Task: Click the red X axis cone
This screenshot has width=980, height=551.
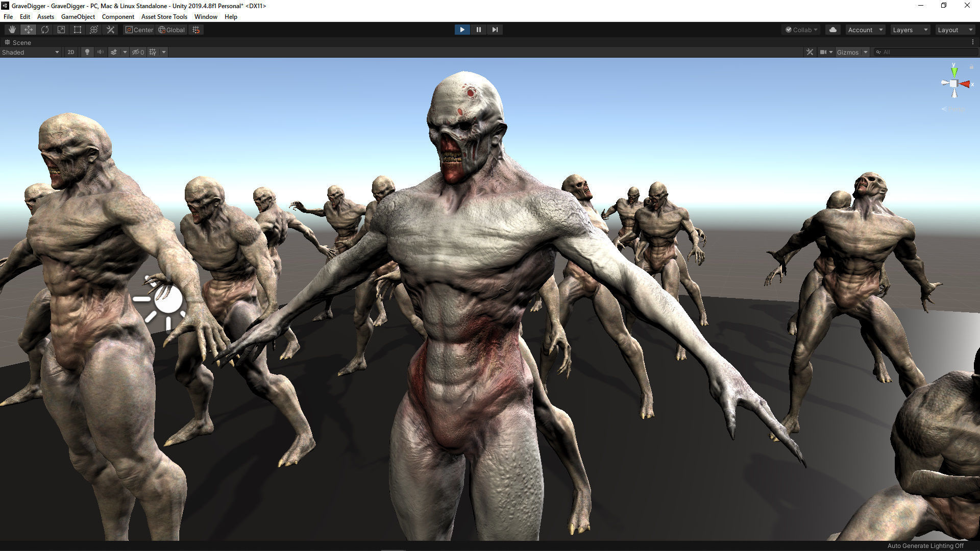Action: click(x=965, y=84)
